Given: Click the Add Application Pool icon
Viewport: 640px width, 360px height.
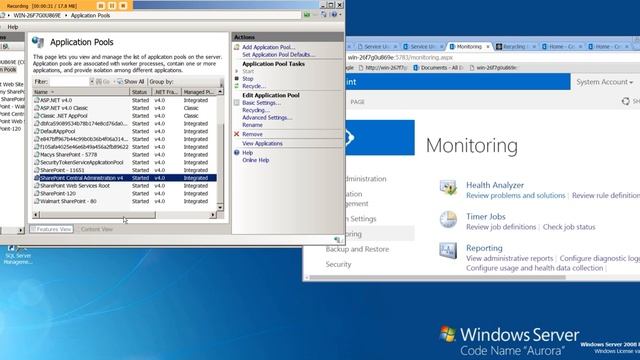Looking at the screenshot, I should click(x=236, y=47).
